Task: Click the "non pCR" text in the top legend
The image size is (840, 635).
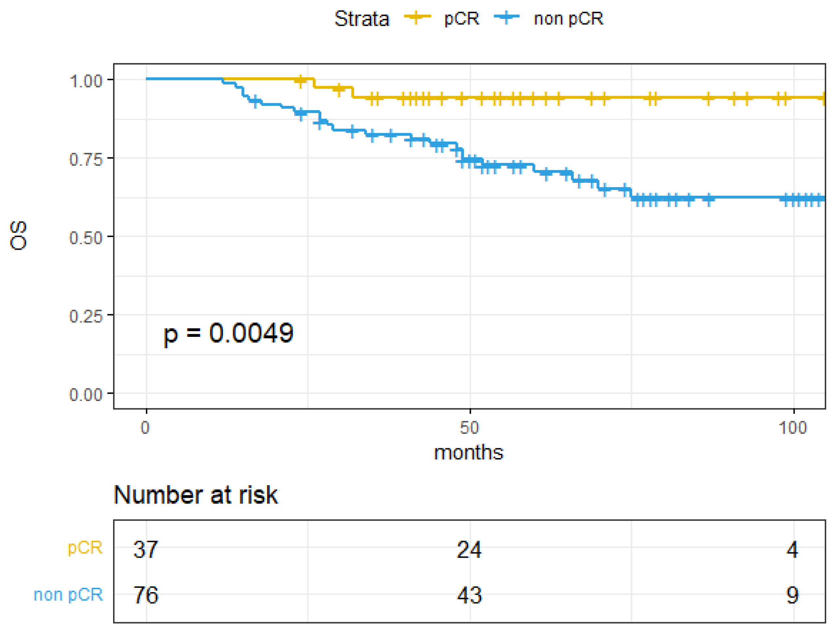Action: coord(568,19)
